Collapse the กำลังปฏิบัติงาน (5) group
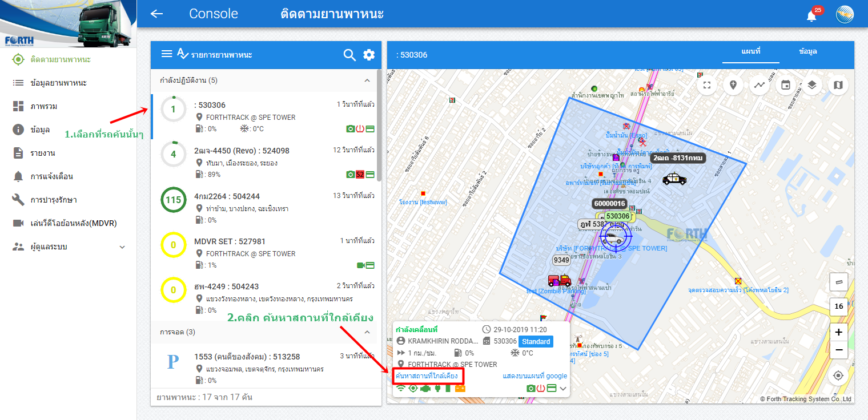This screenshot has height=420, width=868. [367, 80]
